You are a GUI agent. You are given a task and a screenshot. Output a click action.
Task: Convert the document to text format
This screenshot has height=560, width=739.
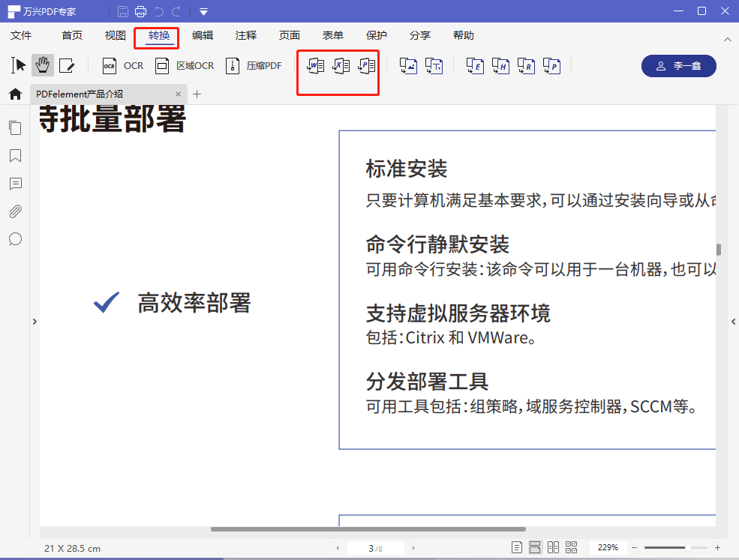pos(434,66)
